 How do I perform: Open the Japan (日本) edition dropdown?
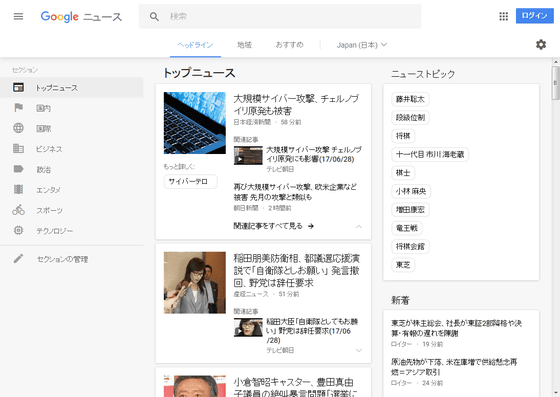coord(361,45)
